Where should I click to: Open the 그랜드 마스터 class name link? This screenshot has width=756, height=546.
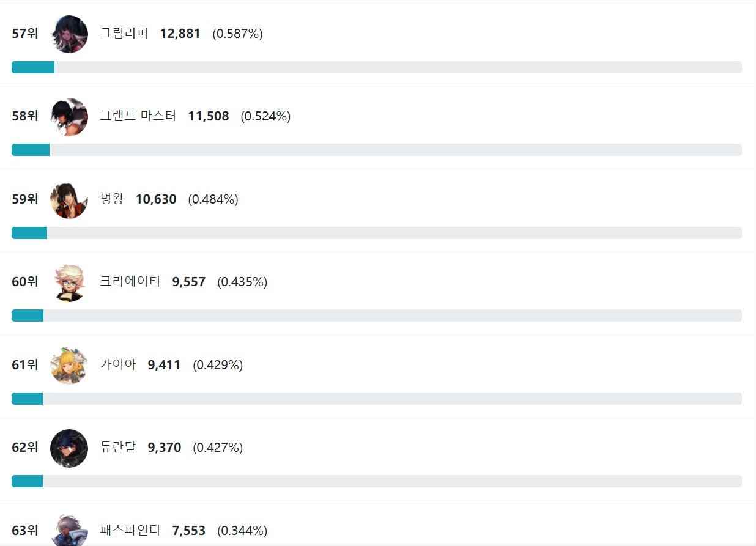point(138,116)
